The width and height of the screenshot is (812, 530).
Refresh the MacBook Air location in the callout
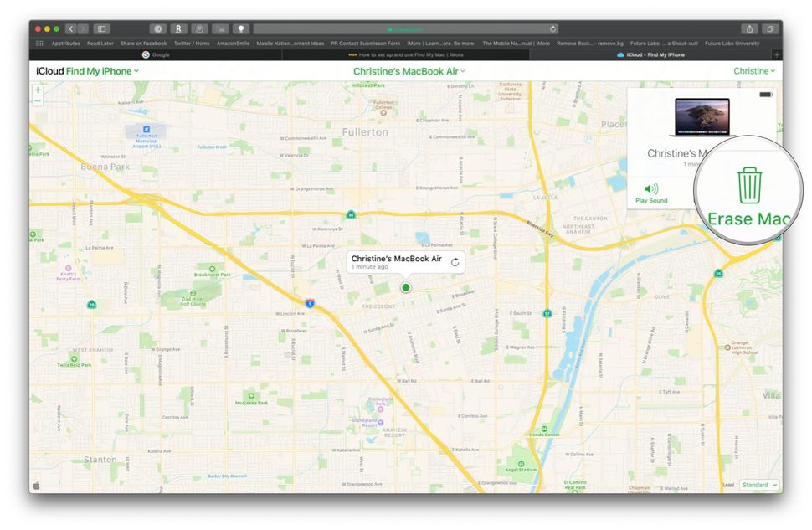455,261
